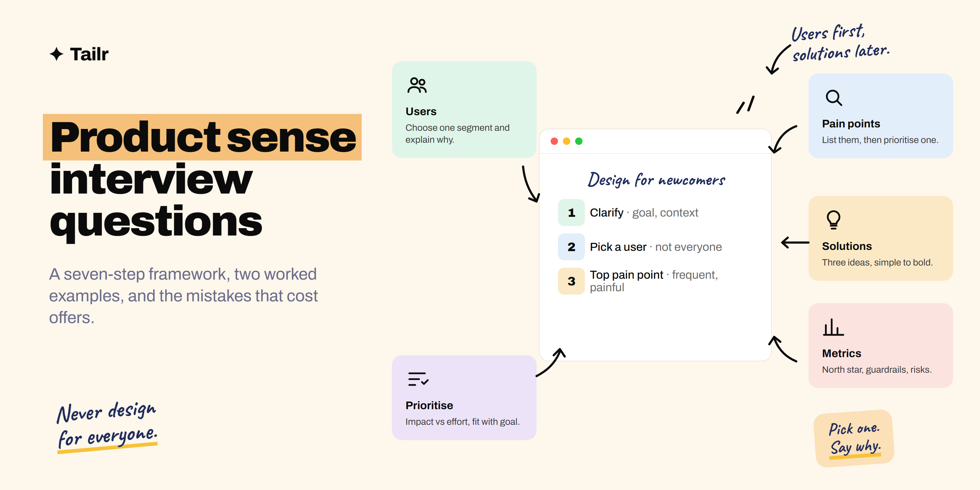Click the word 'interview' in the headline
This screenshot has height=490, width=980.
pyautogui.click(x=151, y=179)
